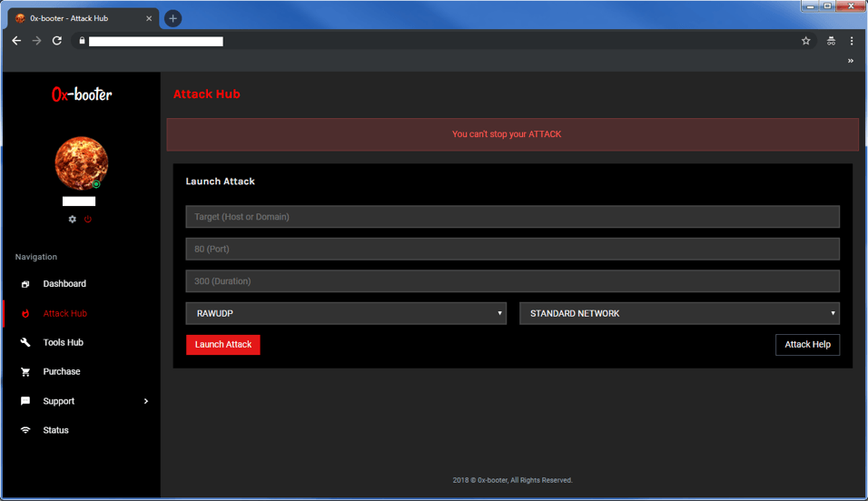Viewport: 868px width, 501px height.
Task: Minimize the browser window
Action: (x=810, y=6)
